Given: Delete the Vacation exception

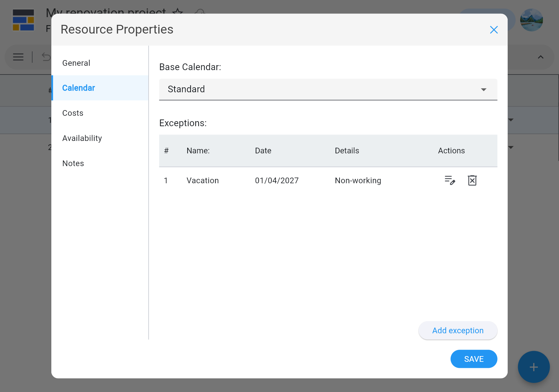Looking at the screenshot, I should [472, 181].
